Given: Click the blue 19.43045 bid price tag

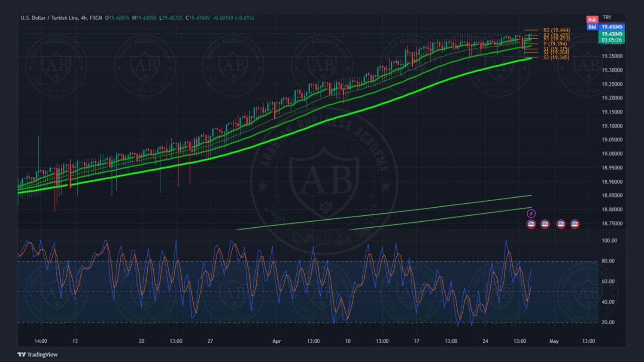Looking at the screenshot, I should (612, 27).
